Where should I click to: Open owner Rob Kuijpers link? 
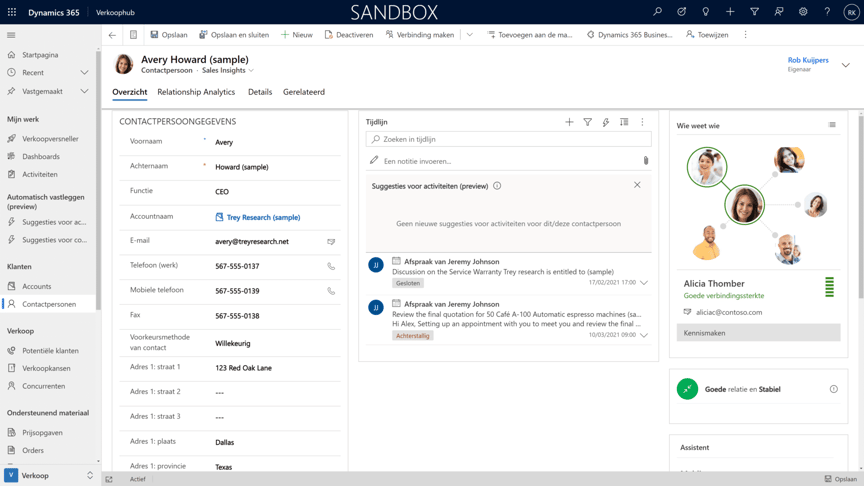coord(808,60)
